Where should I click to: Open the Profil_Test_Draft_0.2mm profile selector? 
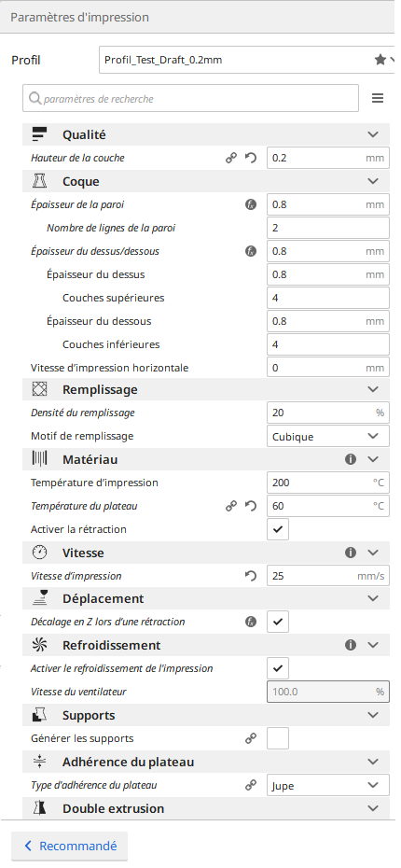tap(248, 60)
